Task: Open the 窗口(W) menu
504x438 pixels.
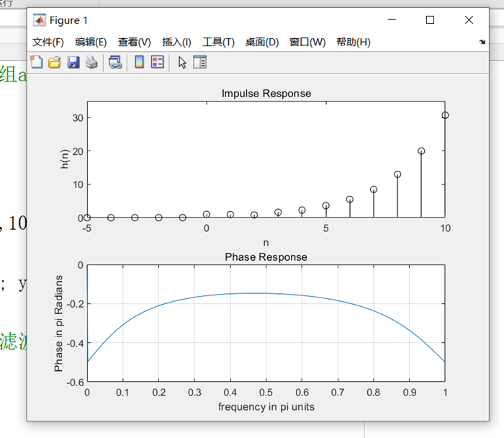Action: point(307,42)
